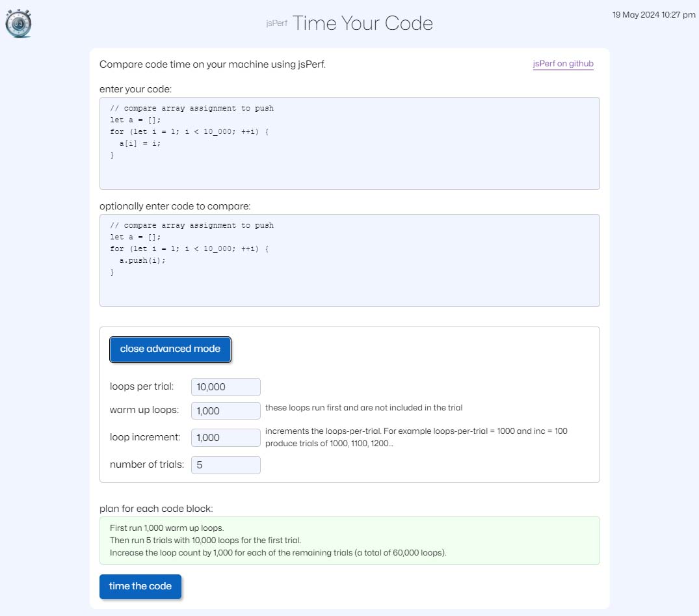Click the 'Time Your Code' page heading
Screen dimensions: 699x616
click(x=362, y=23)
